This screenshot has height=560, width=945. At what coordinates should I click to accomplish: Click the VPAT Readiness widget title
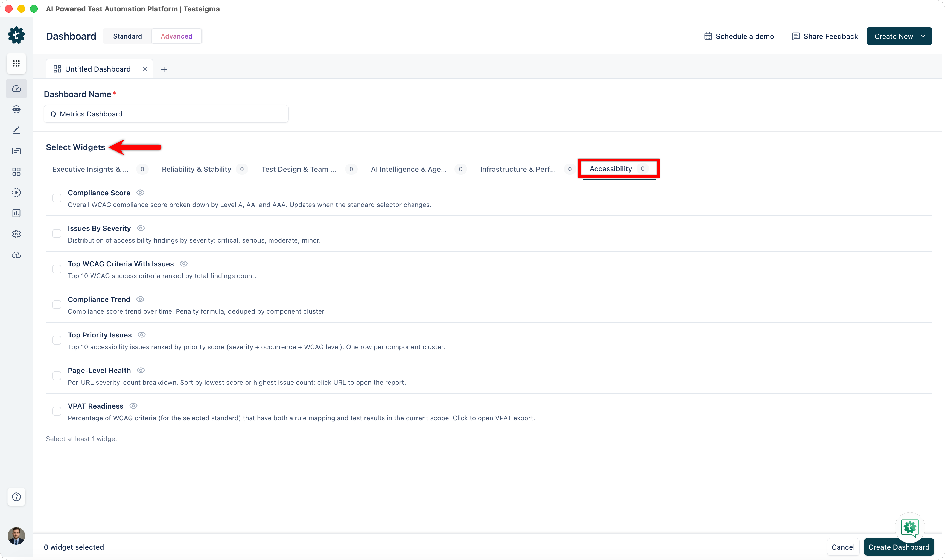point(95,406)
